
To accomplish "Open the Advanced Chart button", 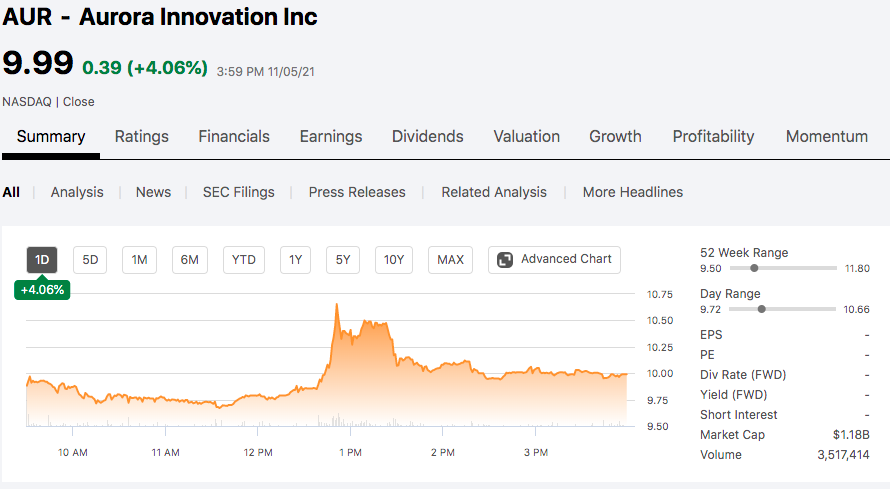I will (554, 260).
